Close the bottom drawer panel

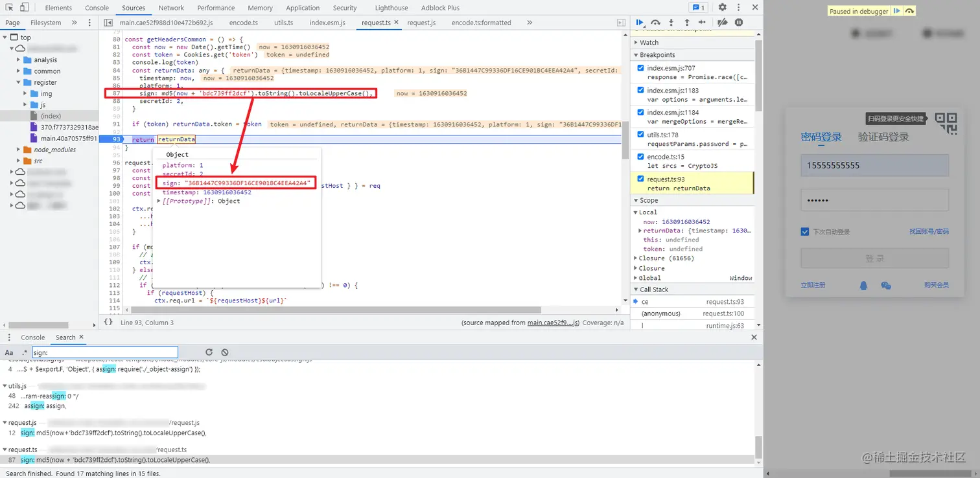(754, 337)
